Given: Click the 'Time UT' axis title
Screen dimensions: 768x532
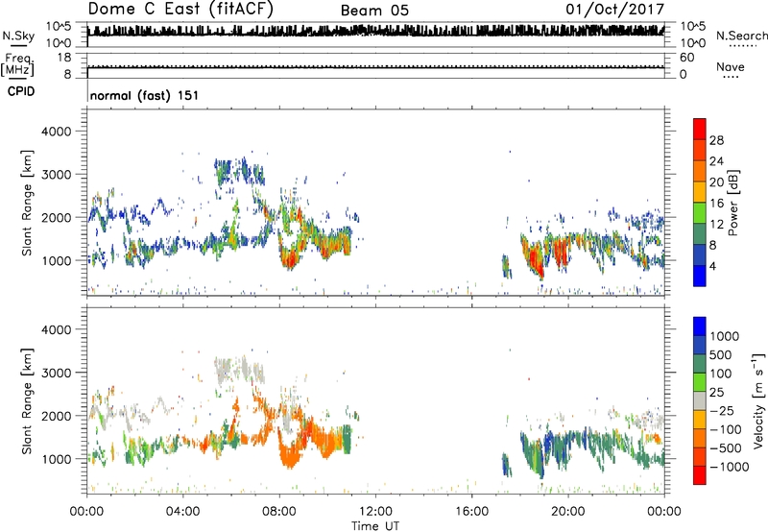Looking at the screenshot, I should pos(375,526).
